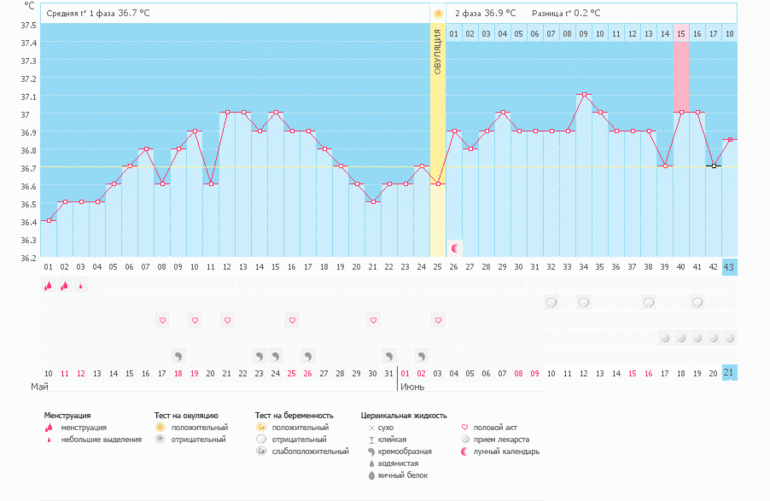The height and width of the screenshot is (501, 770).
Task: Click the black temperature marker on day 42
Action: coord(713,166)
